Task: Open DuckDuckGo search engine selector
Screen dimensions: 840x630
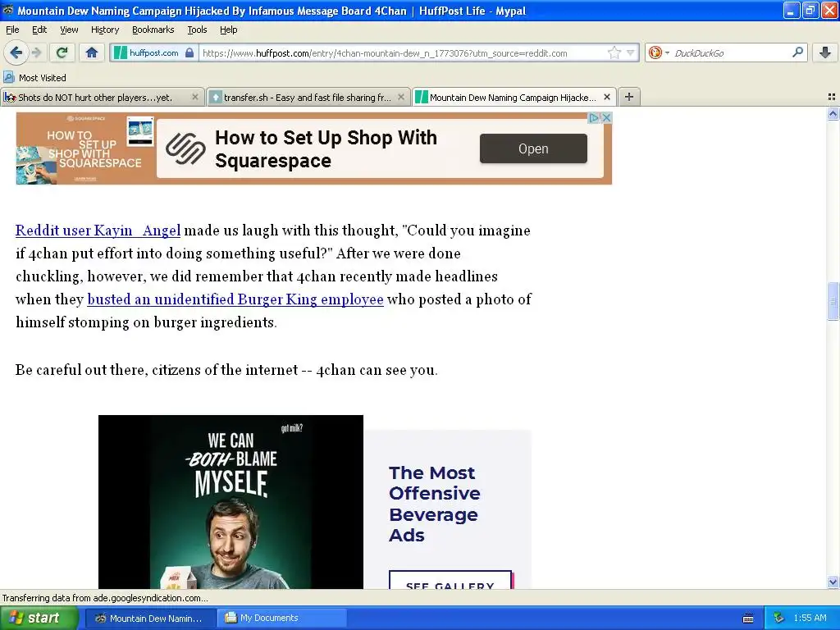Action: 659,52
